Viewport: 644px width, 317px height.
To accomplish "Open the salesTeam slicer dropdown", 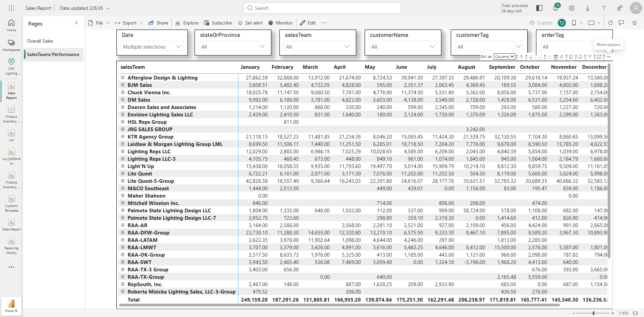I will pyautogui.click(x=318, y=47).
